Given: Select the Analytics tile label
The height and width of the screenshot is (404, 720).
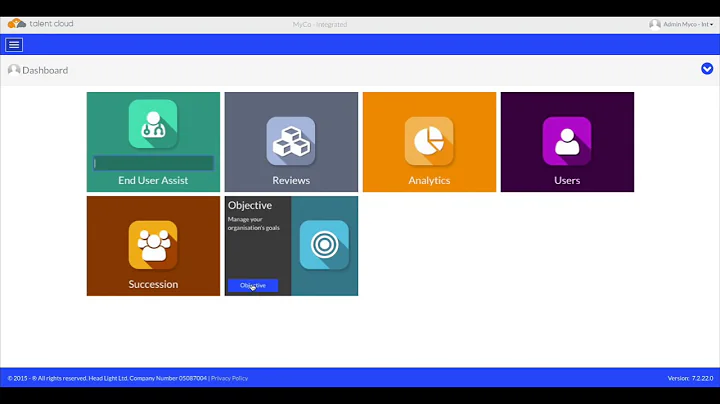Looking at the screenshot, I should pos(429,180).
